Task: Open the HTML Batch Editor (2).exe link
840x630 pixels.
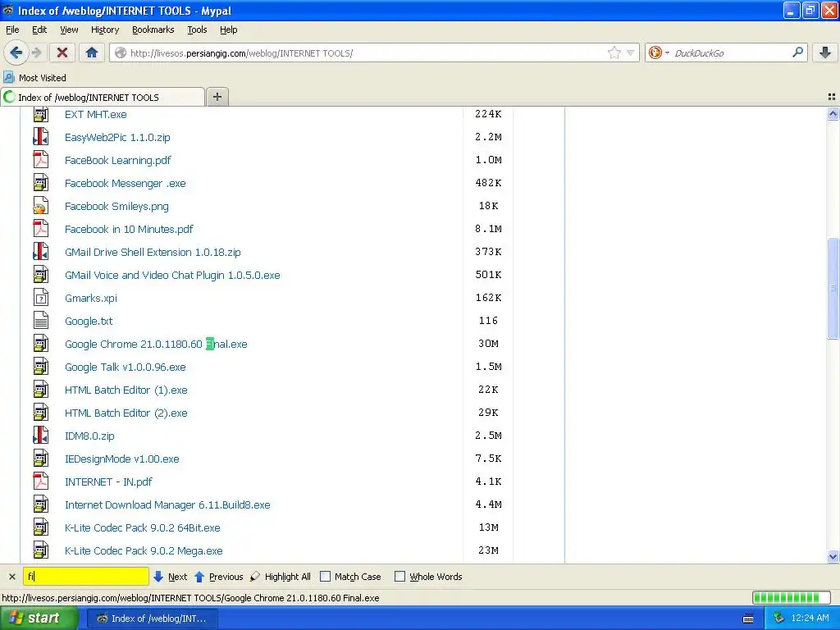Action: pos(126,413)
